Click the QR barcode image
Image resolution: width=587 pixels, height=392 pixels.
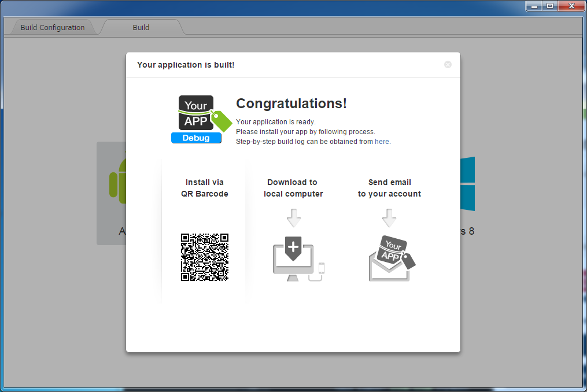[205, 257]
